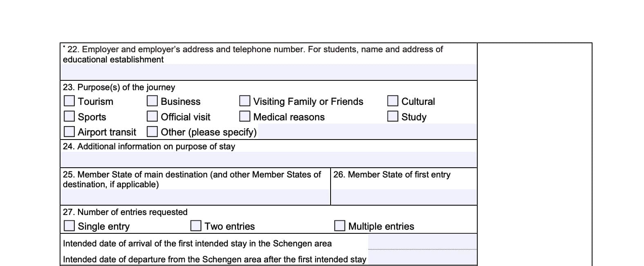Click the Member State of main destination field
Viewport: 644px width, 266px height.
tap(195, 197)
